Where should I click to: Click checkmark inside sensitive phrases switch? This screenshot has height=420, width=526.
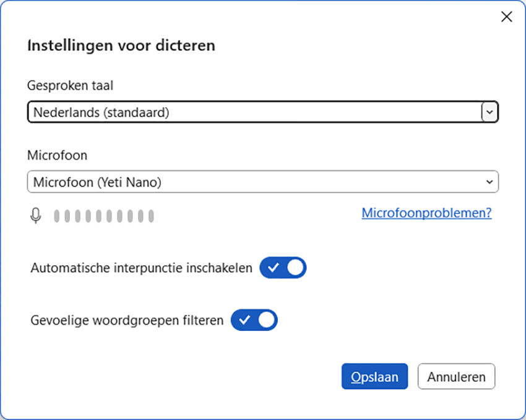click(x=245, y=320)
